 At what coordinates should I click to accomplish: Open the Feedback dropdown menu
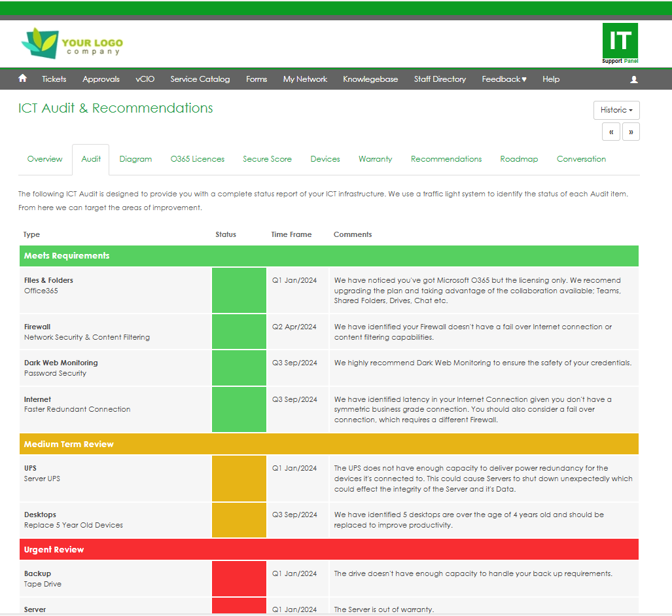(x=504, y=79)
